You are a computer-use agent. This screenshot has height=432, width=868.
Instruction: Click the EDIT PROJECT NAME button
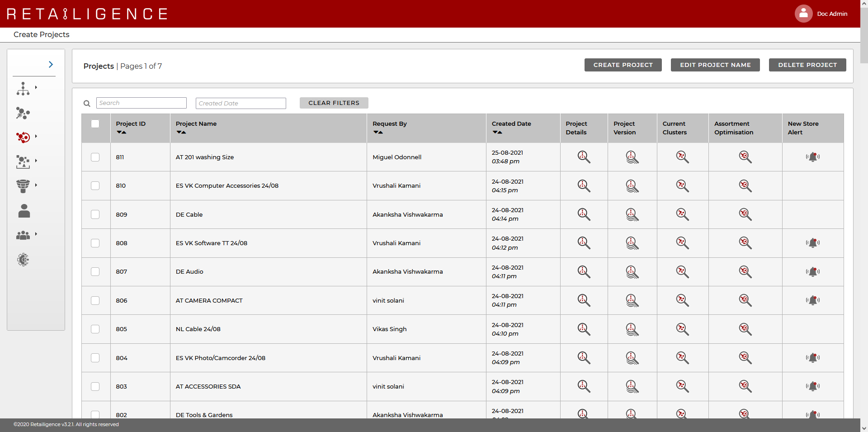point(715,65)
